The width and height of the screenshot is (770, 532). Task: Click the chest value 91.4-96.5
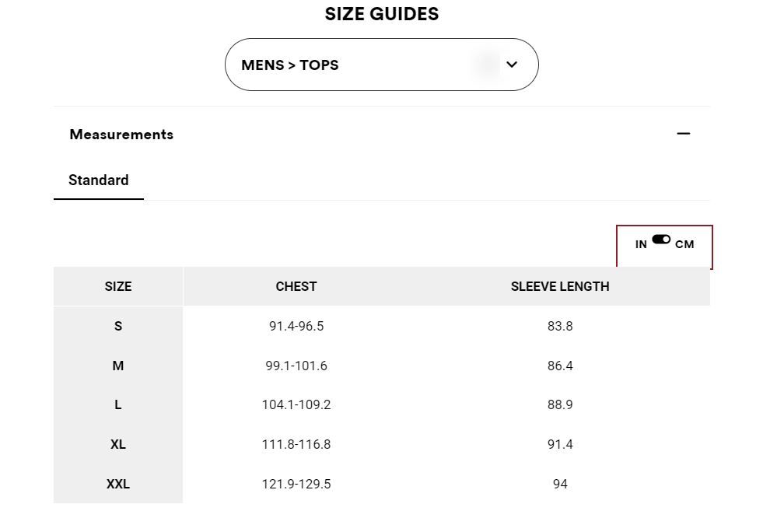click(296, 326)
